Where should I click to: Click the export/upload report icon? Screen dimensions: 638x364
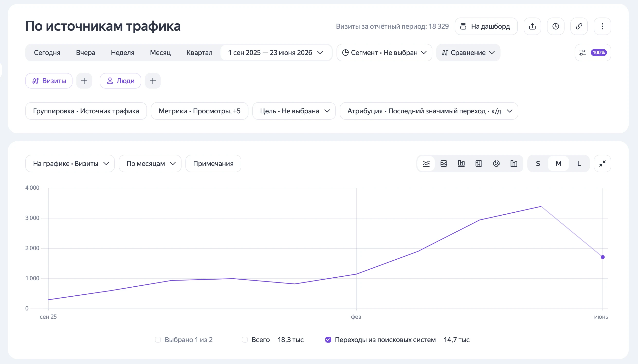tap(532, 26)
